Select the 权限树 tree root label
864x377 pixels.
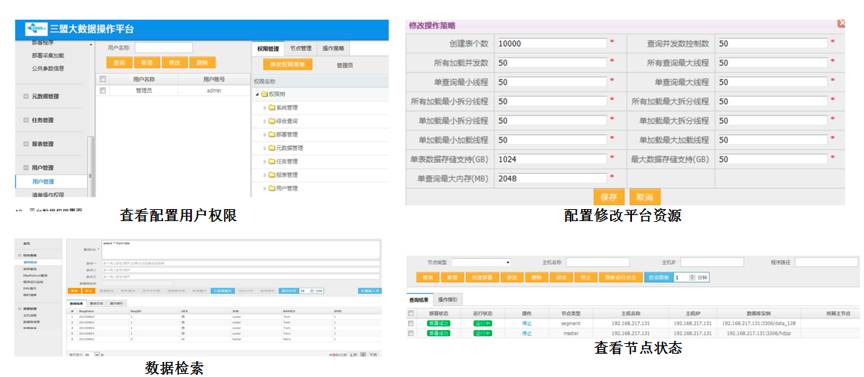[277, 94]
